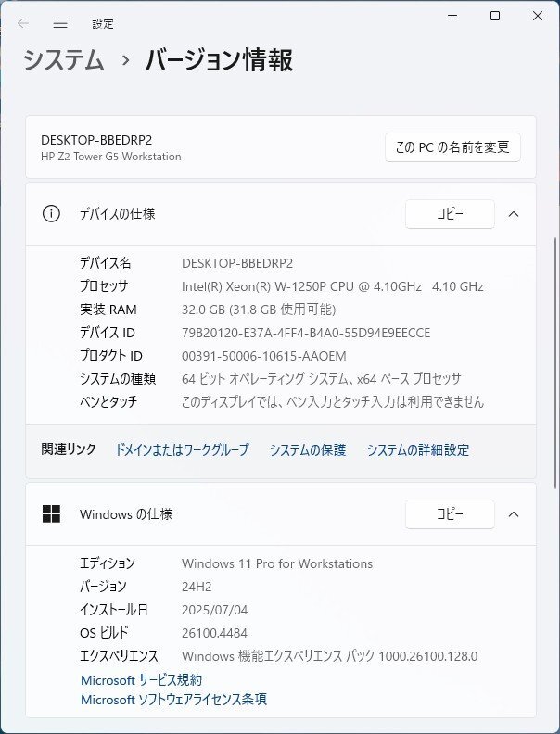
Task: Collapse the デバイスの仕様 section chevron
Action: click(x=514, y=214)
